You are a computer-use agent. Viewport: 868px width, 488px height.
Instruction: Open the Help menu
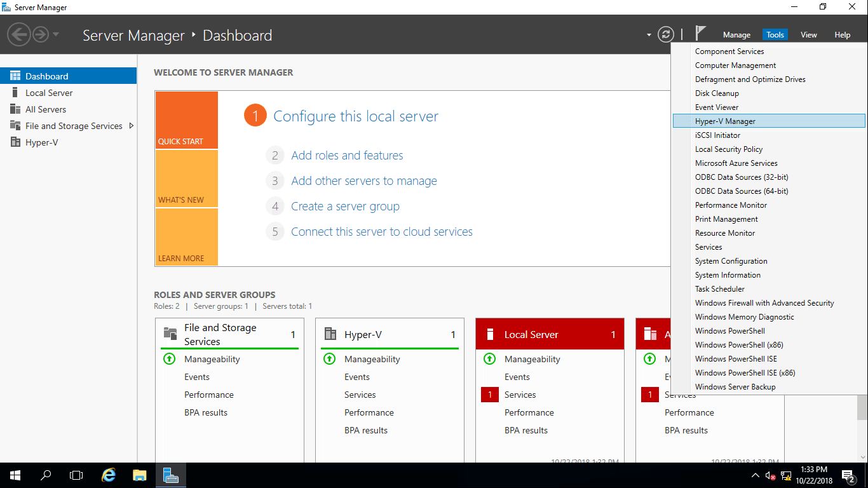click(843, 35)
